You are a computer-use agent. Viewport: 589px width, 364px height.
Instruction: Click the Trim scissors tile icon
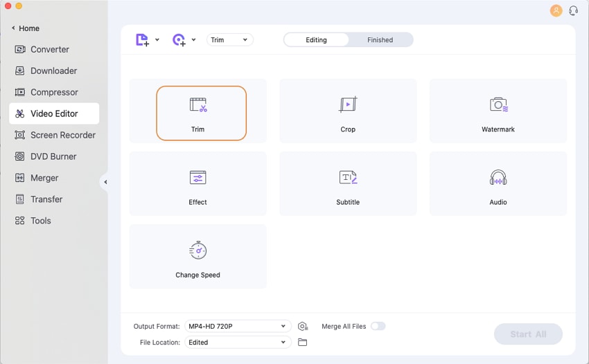[198, 105]
